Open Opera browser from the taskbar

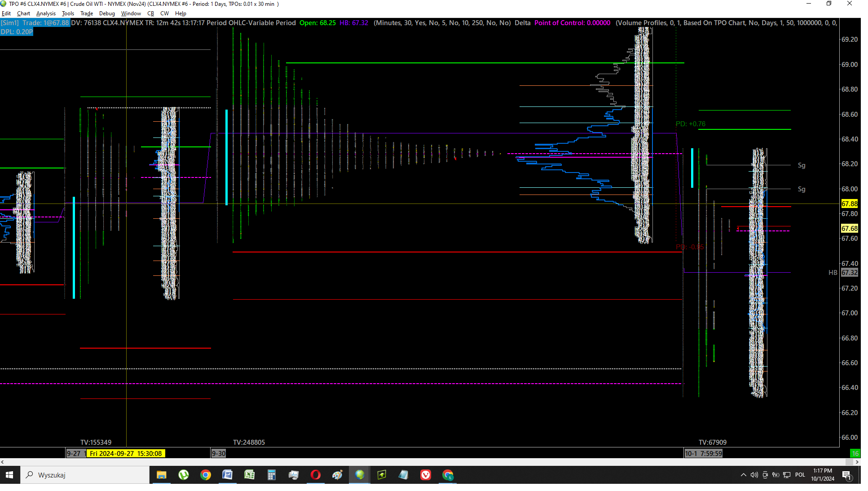point(316,475)
